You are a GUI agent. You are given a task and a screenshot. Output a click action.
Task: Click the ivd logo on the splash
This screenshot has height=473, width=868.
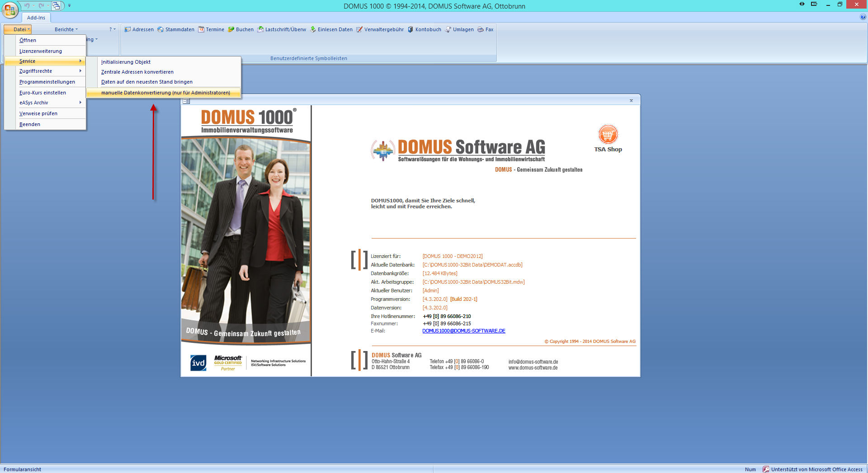click(198, 363)
